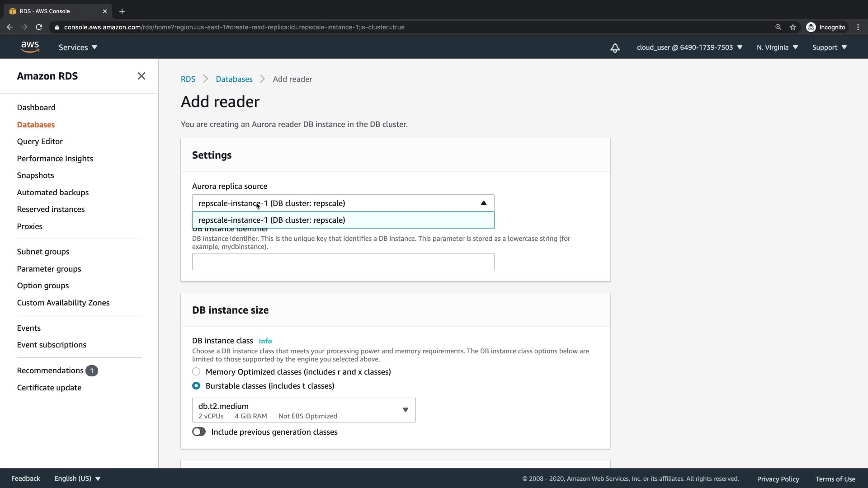Open the N. Virginia region dropdown
The image size is (868, 488).
777,47
